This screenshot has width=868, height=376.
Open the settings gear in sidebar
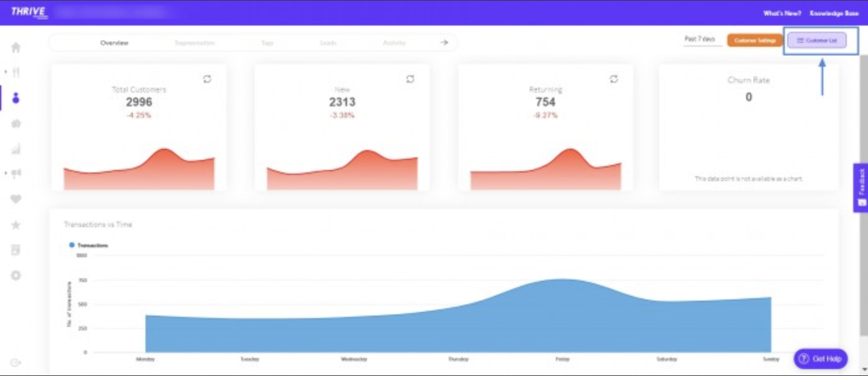click(16, 275)
